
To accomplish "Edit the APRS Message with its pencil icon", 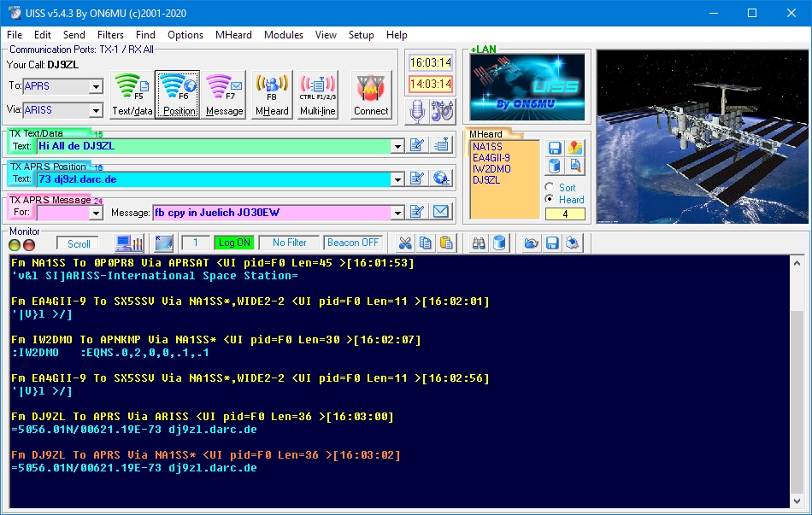I will [x=417, y=212].
